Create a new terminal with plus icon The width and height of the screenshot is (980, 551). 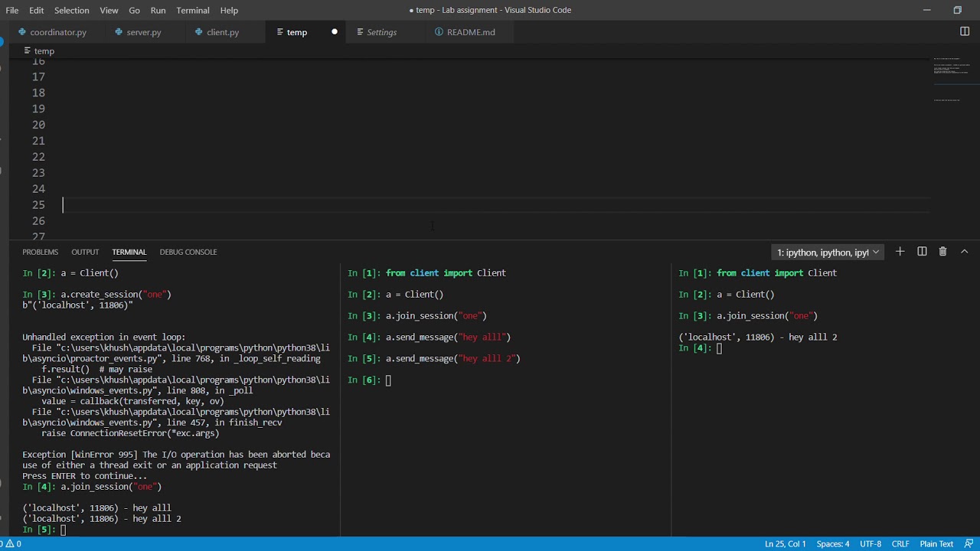(x=900, y=252)
